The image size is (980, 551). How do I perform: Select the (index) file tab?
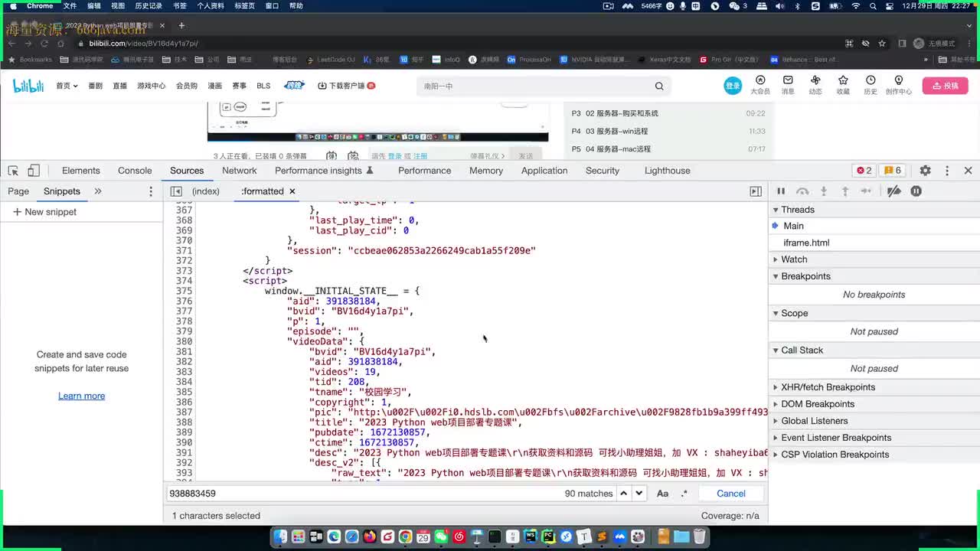click(x=206, y=191)
